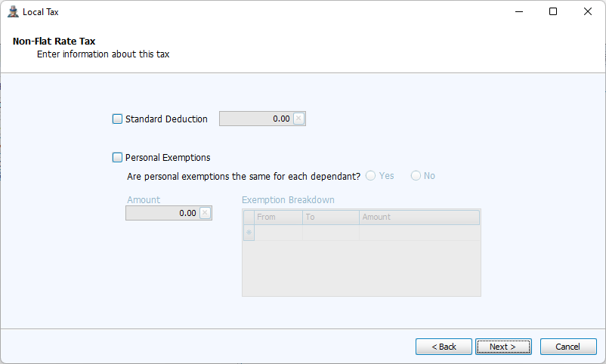Click the Standard Deduction amount field

coord(255,119)
